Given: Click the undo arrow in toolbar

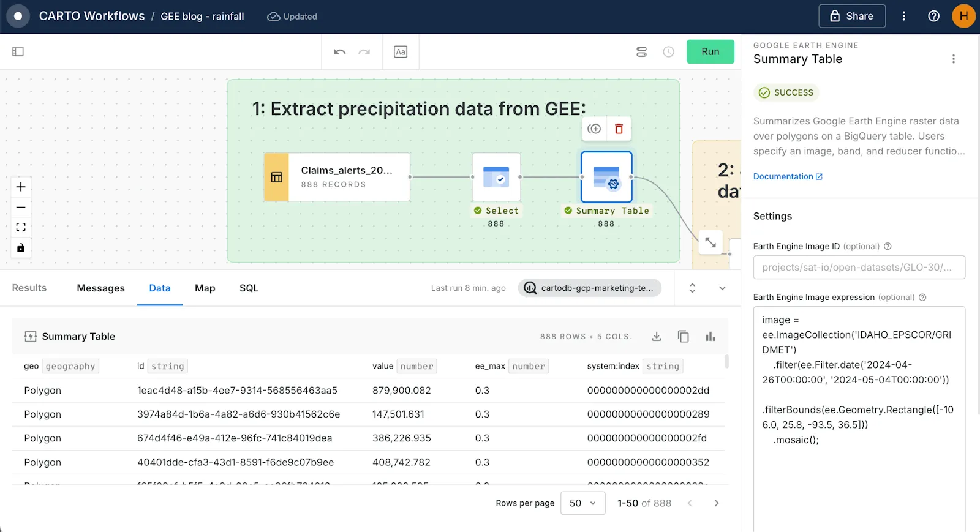Looking at the screenshot, I should point(340,52).
